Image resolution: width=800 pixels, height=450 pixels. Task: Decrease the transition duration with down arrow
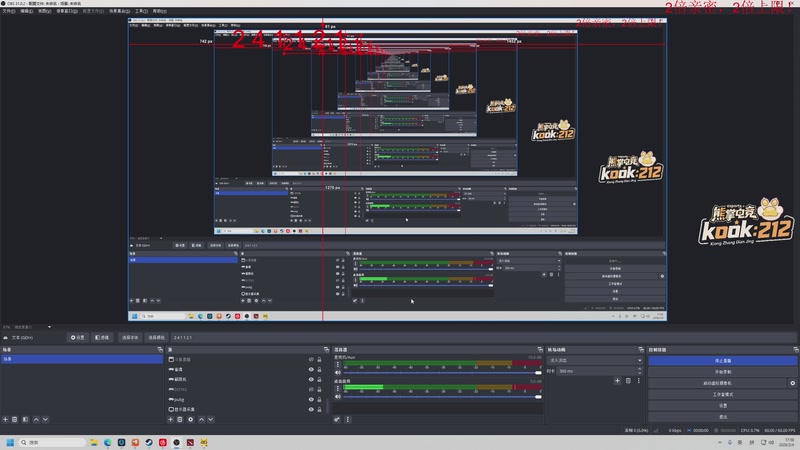coord(639,373)
